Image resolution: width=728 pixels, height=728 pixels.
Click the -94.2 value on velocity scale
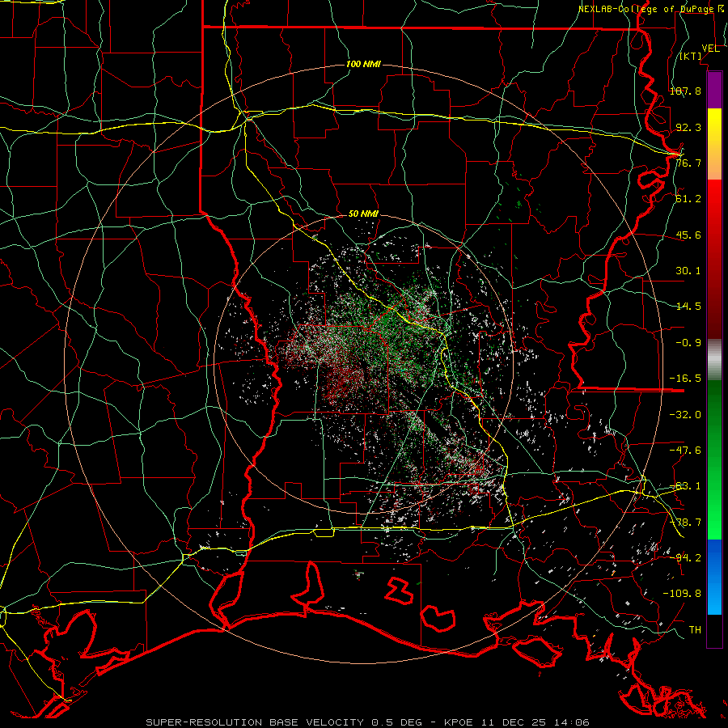coord(685,557)
